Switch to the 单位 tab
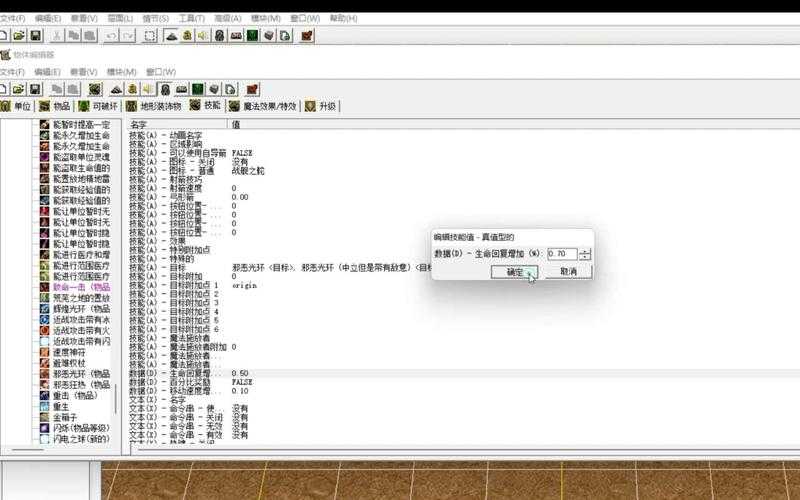800x500 pixels. pos(17,106)
